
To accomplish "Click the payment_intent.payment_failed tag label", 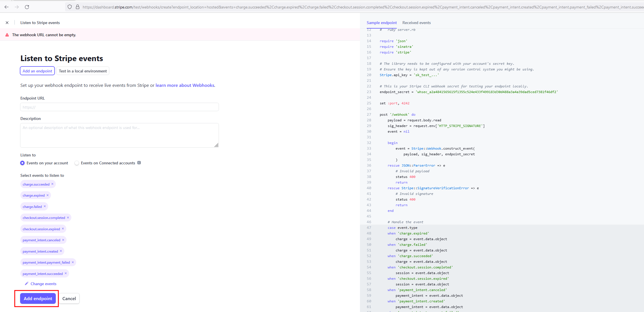I will click(x=46, y=262).
